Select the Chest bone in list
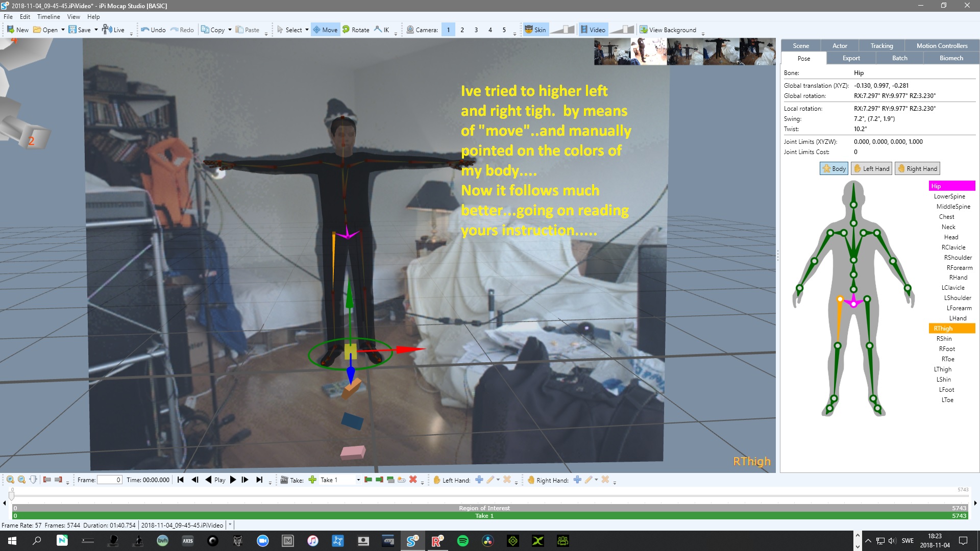The image size is (980, 551). coord(946,217)
